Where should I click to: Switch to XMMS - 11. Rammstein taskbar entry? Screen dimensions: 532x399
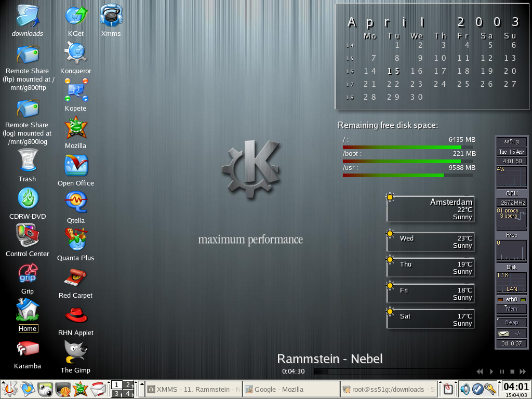coord(194,389)
